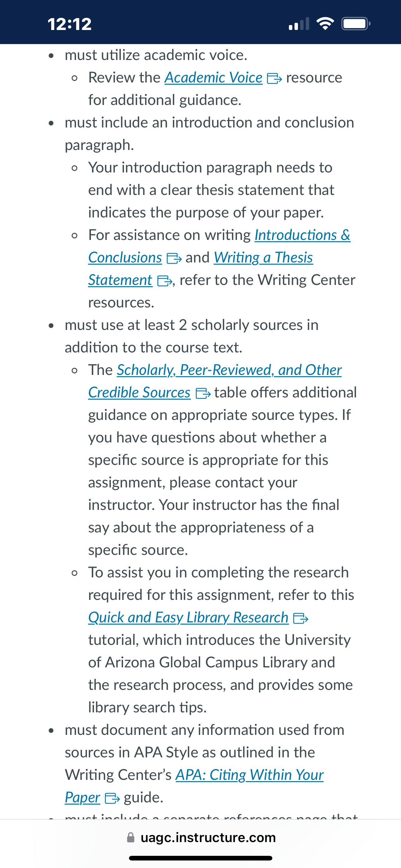Image resolution: width=401 pixels, height=868 pixels.
Task: Open the Academic Voice link
Action: (213, 78)
